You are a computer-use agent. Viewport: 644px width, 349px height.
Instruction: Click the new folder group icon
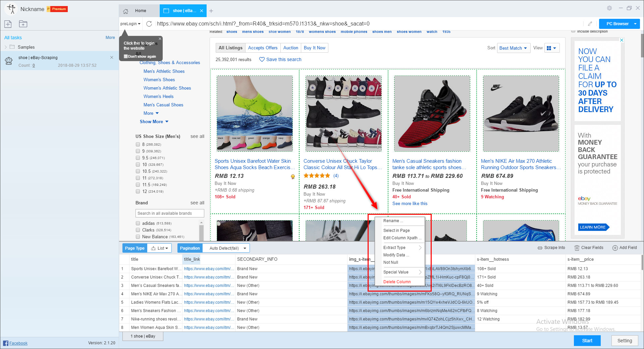coord(23,24)
